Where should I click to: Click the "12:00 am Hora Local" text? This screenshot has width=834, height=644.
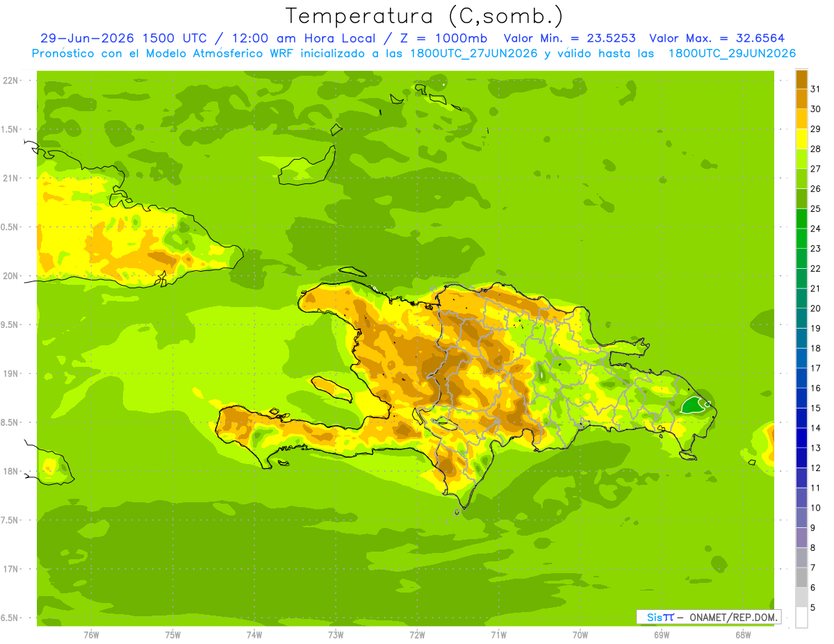[x=308, y=38]
